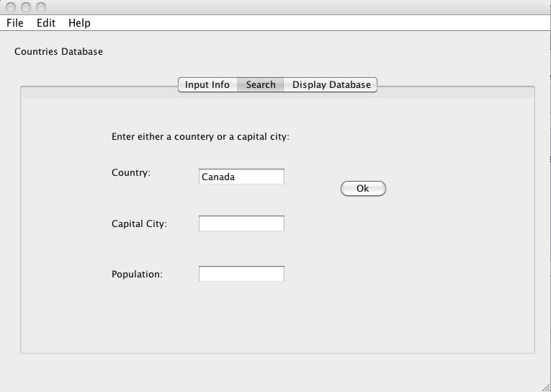Click the "Enter either a countery" instruction text
Screen dimensions: 551x392
point(200,137)
